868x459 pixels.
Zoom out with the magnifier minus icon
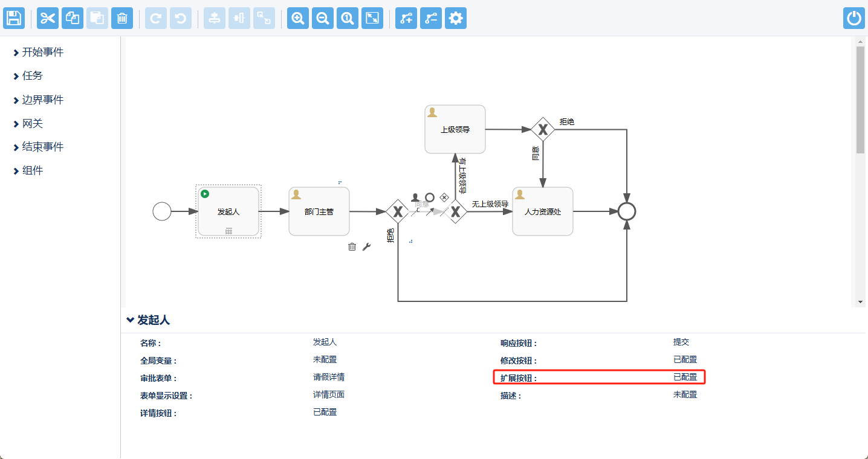(323, 18)
